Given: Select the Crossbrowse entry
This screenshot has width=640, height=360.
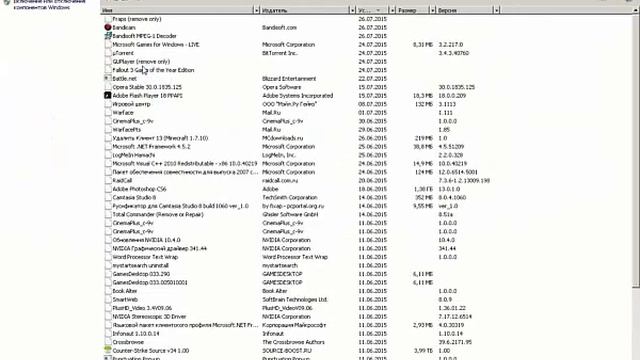Looking at the screenshot, I should [x=128, y=342].
